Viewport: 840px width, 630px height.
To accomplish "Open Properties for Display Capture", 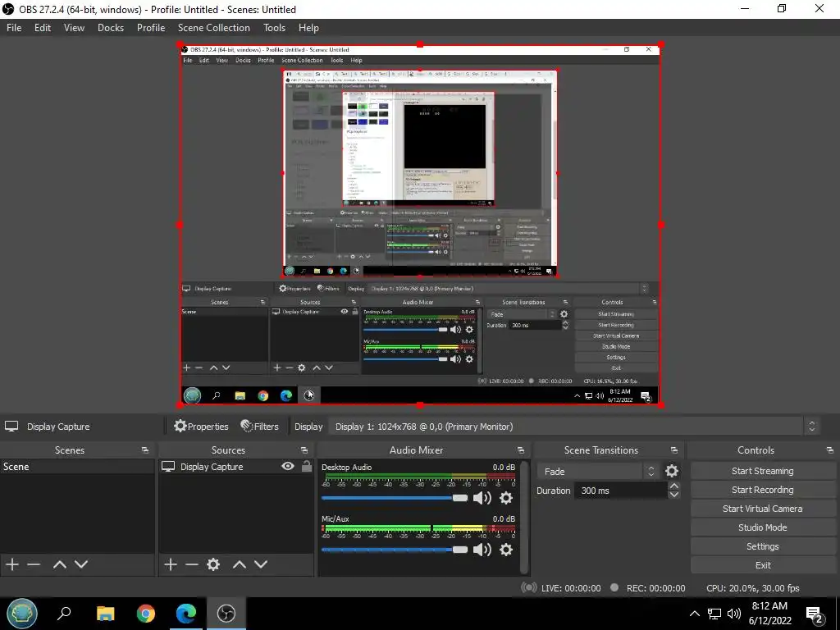I will pos(202,427).
